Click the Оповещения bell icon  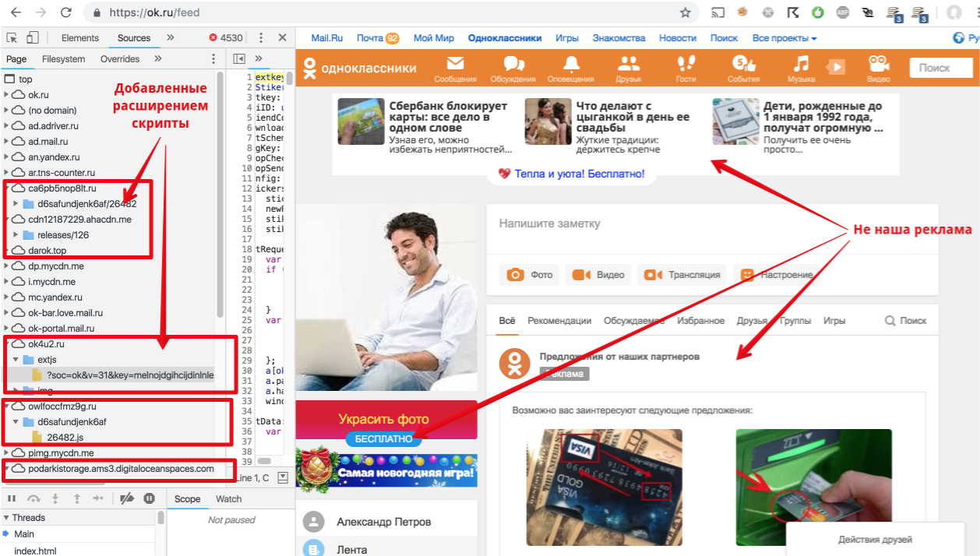572,64
